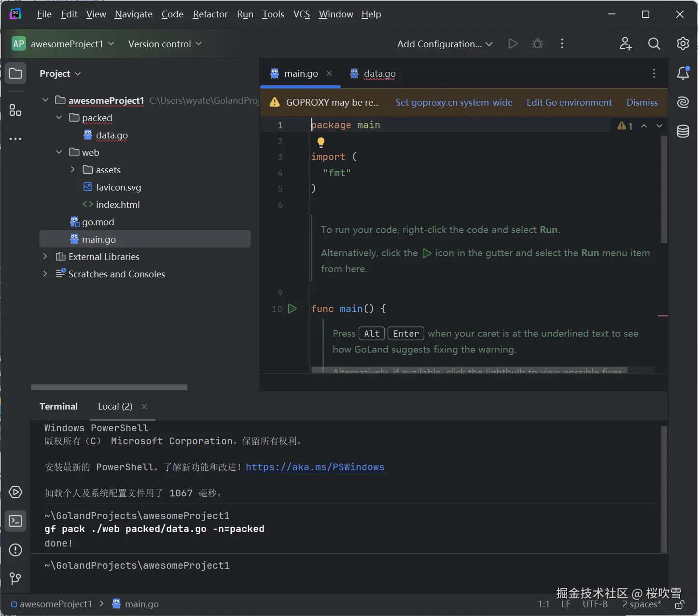Jump to the next highlighted problem arrow
Image resolution: width=698 pixels, height=616 pixels.
coord(659,126)
